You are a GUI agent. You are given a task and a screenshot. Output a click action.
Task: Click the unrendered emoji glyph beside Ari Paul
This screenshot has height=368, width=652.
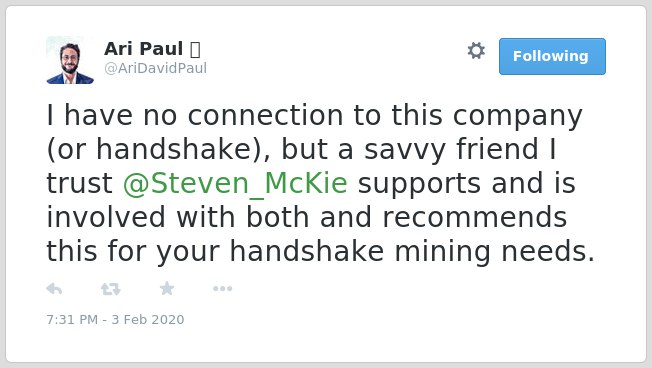tap(195, 49)
